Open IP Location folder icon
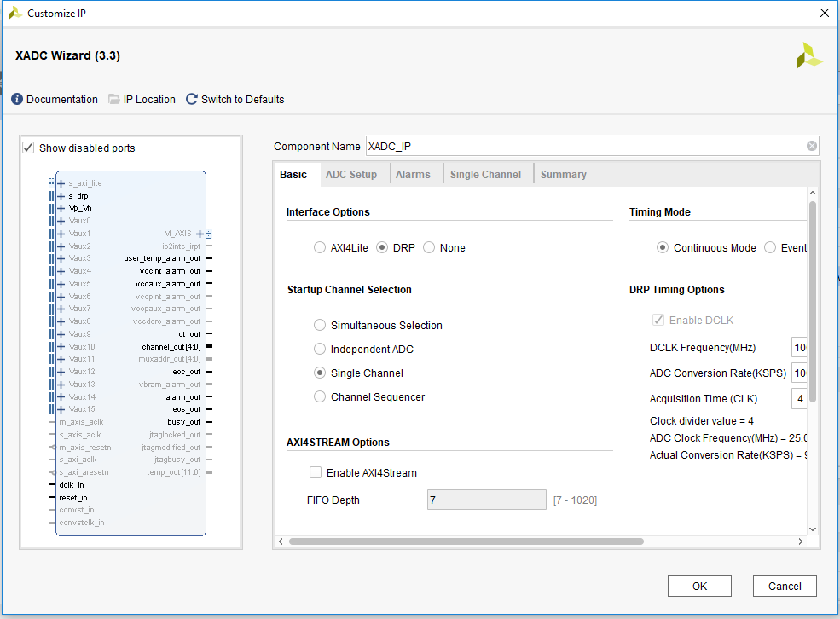This screenshot has width=840, height=619. pos(114,99)
